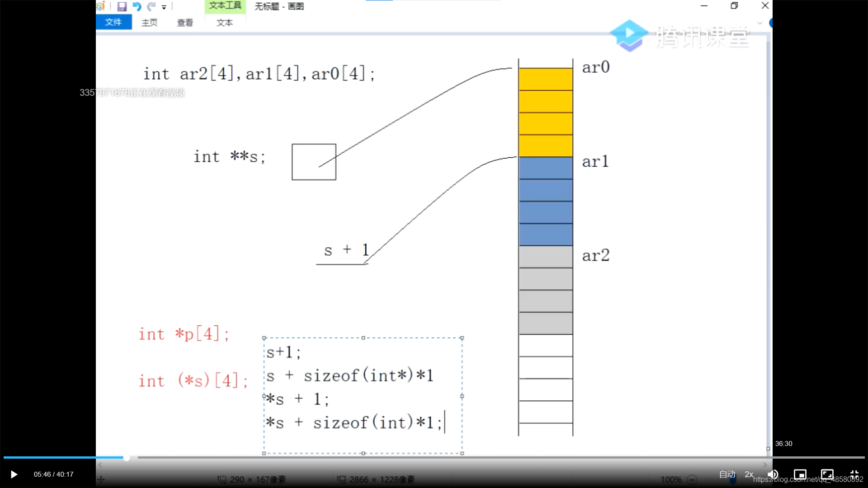
Task: Click the Paint app palette icon
Action: click(101, 6)
